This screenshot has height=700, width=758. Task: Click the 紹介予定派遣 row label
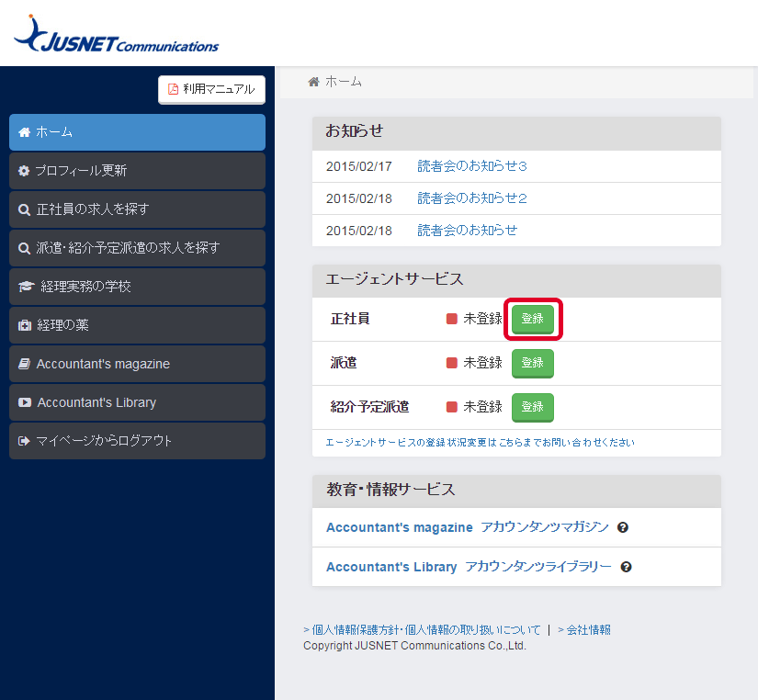coord(370,407)
